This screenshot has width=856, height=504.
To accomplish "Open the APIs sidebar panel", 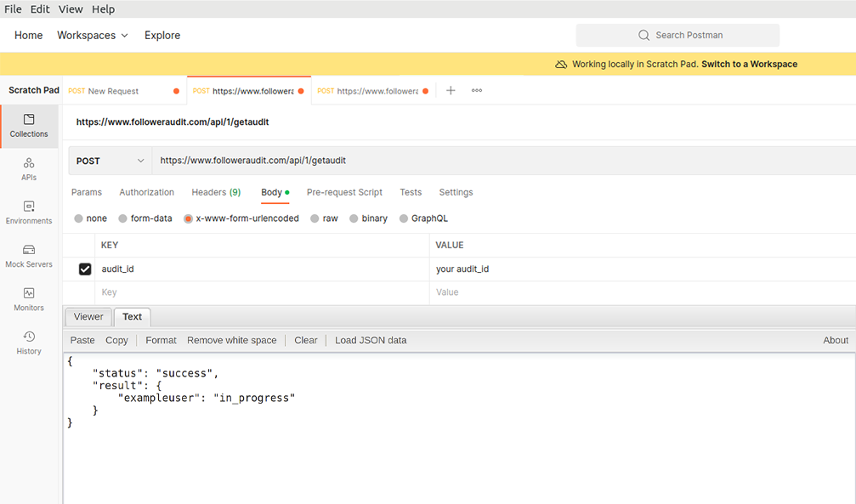I will [x=29, y=169].
